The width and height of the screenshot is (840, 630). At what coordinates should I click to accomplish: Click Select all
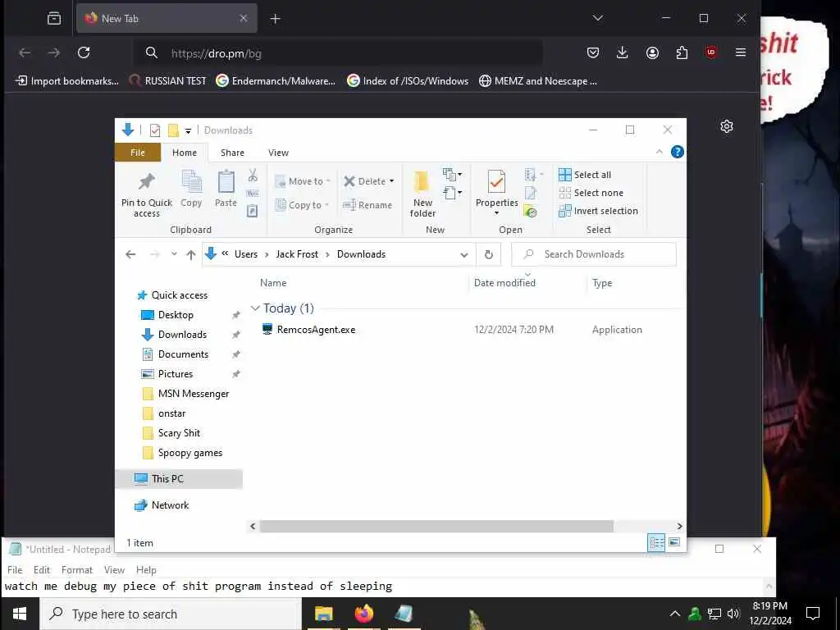coord(584,175)
